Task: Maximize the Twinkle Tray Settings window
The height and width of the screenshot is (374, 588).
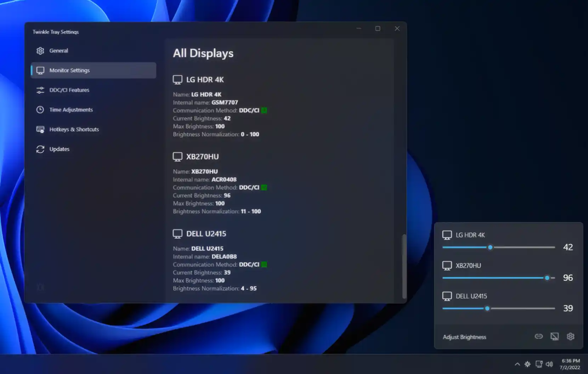Action: (378, 28)
